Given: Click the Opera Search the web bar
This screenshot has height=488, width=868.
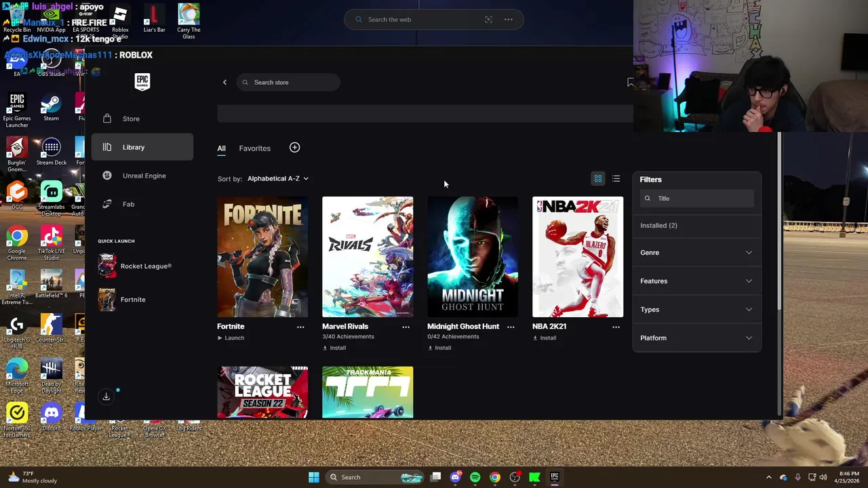Looking at the screenshot, I should tap(434, 20).
